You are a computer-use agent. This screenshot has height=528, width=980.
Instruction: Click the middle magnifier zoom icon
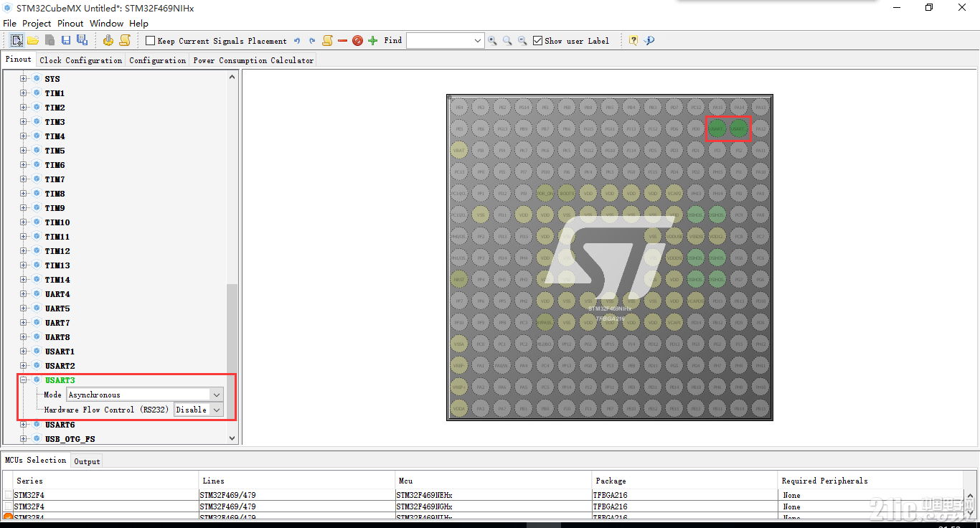507,41
